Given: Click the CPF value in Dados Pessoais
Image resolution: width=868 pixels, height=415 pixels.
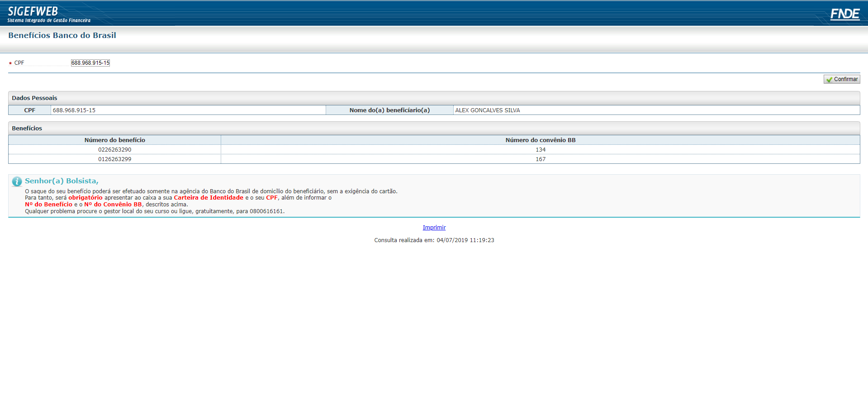Looking at the screenshot, I should tap(74, 110).
